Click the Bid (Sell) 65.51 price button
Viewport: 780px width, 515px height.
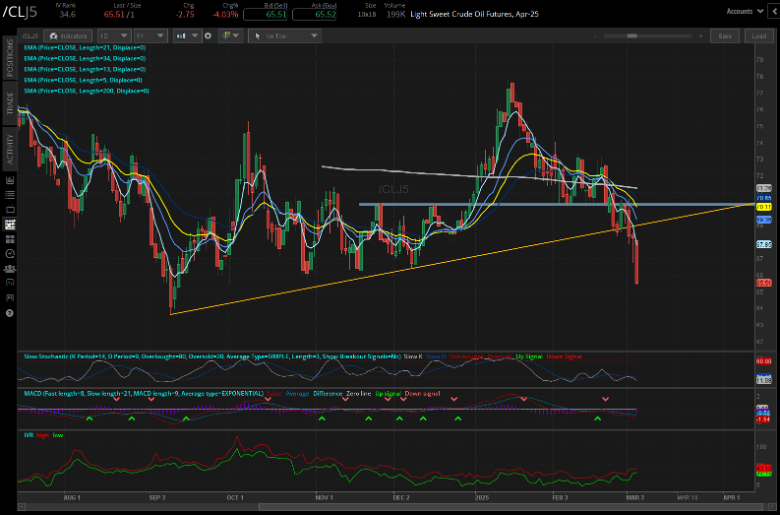click(x=265, y=14)
